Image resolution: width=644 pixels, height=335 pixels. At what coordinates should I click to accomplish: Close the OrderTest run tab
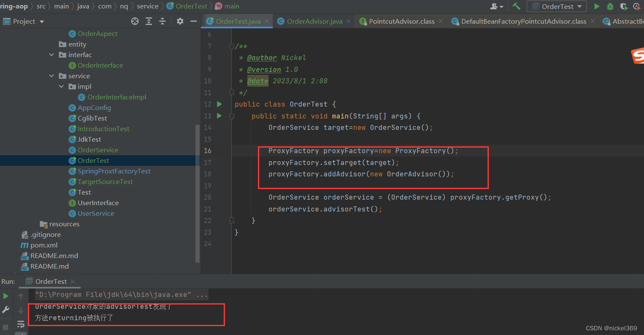tap(73, 281)
